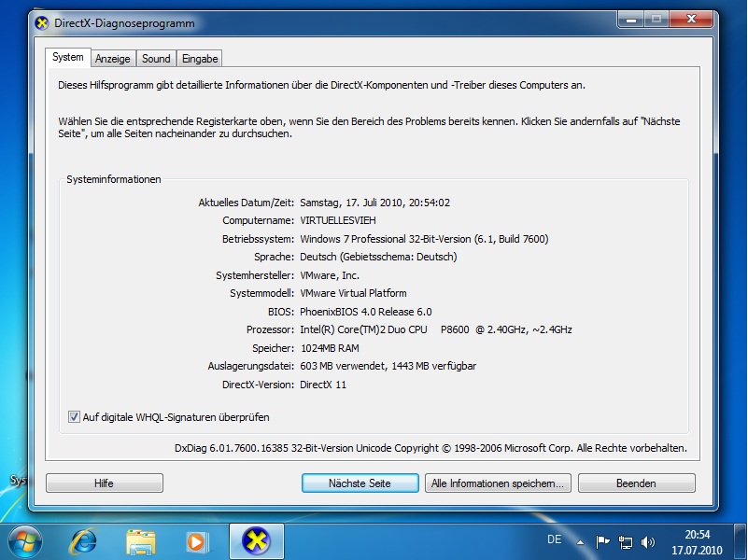748x560 pixels.
Task: Open the Action Center flag icon
Action: click(x=603, y=541)
